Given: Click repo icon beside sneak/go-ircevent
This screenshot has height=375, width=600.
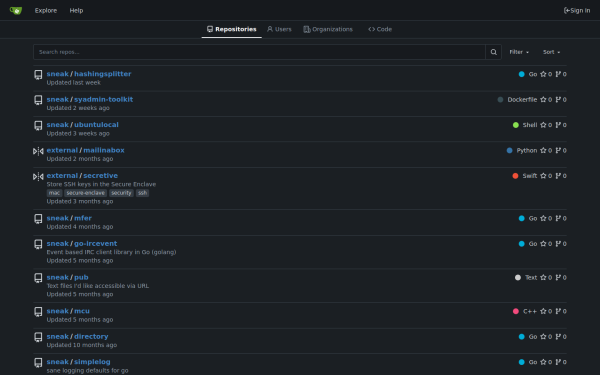Looking at the screenshot, I should [38, 244].
